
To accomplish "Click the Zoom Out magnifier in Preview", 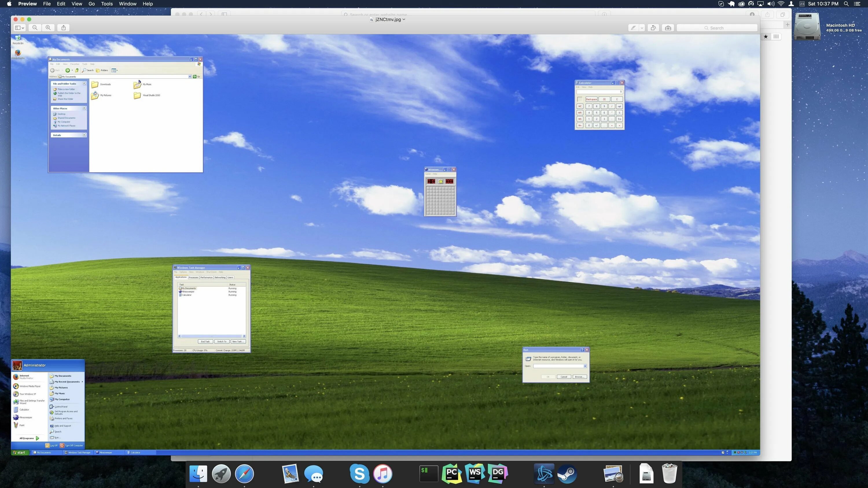I will pos(35,28).
